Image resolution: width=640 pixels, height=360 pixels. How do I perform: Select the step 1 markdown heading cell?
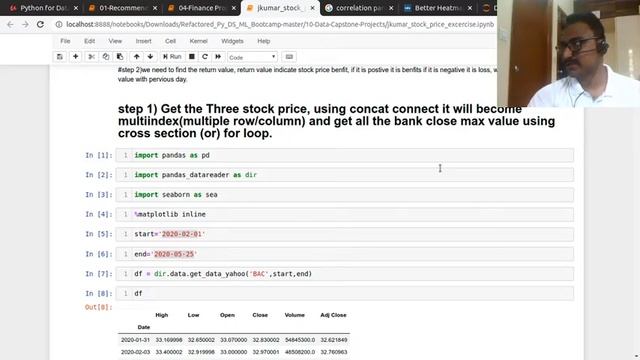tap(336, 121)
